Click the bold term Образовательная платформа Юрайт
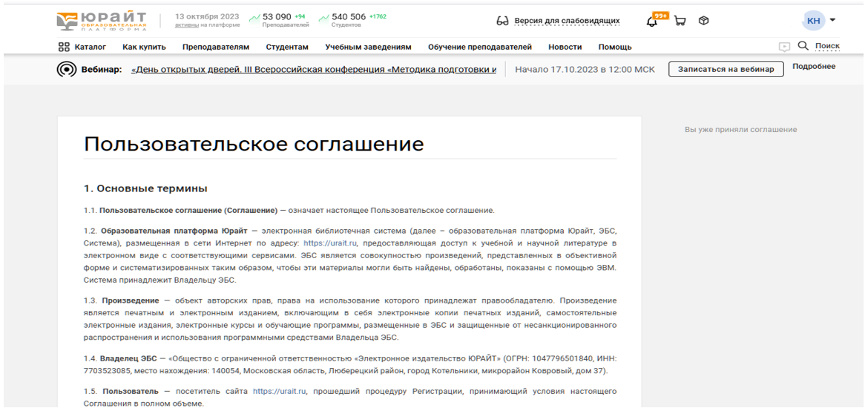The height and width of the screenshot is (411, 868). coord(174,231)
